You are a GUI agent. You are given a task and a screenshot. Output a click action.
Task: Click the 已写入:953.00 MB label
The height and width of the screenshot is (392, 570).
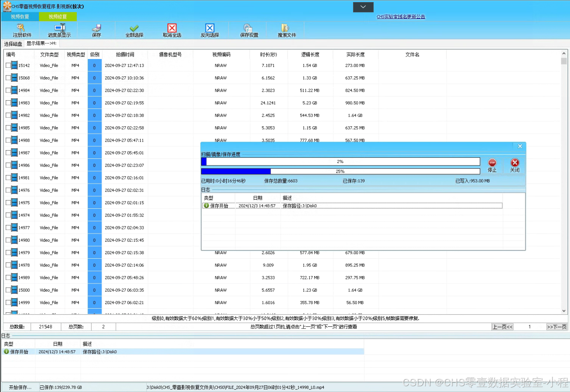click(472, 181)
